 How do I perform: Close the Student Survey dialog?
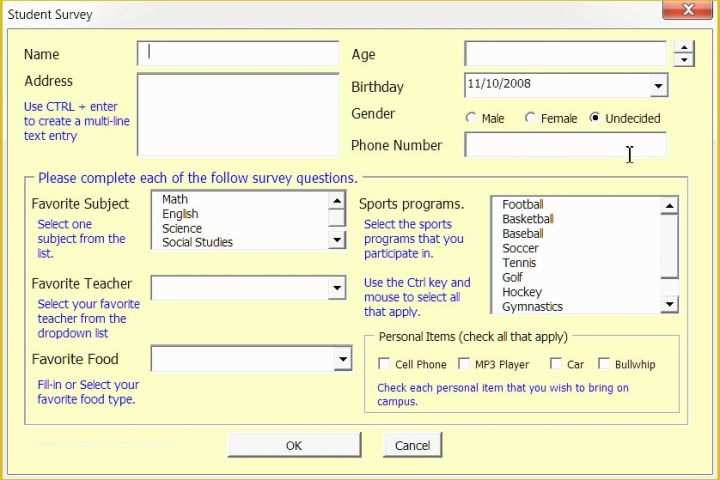click(688, 9)
